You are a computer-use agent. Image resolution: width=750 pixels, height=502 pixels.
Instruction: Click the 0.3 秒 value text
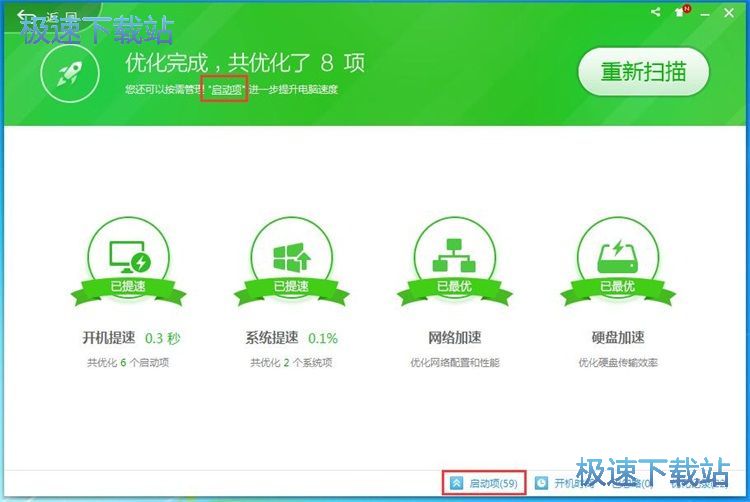click(x=162, y=338)
